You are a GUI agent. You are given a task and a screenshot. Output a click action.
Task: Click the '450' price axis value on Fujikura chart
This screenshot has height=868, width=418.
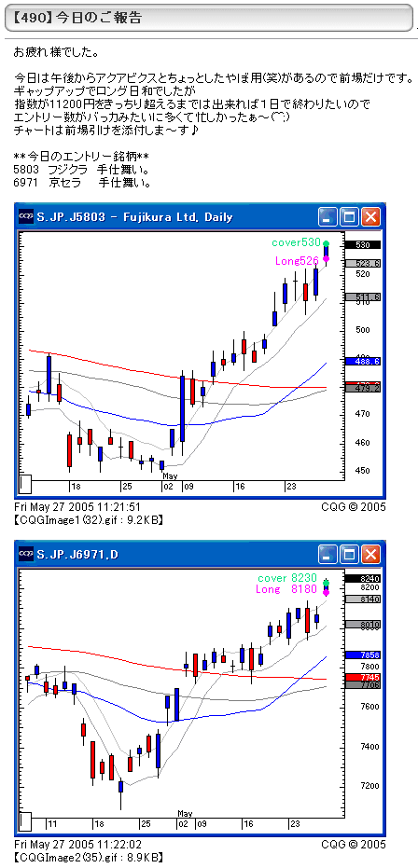363,471
